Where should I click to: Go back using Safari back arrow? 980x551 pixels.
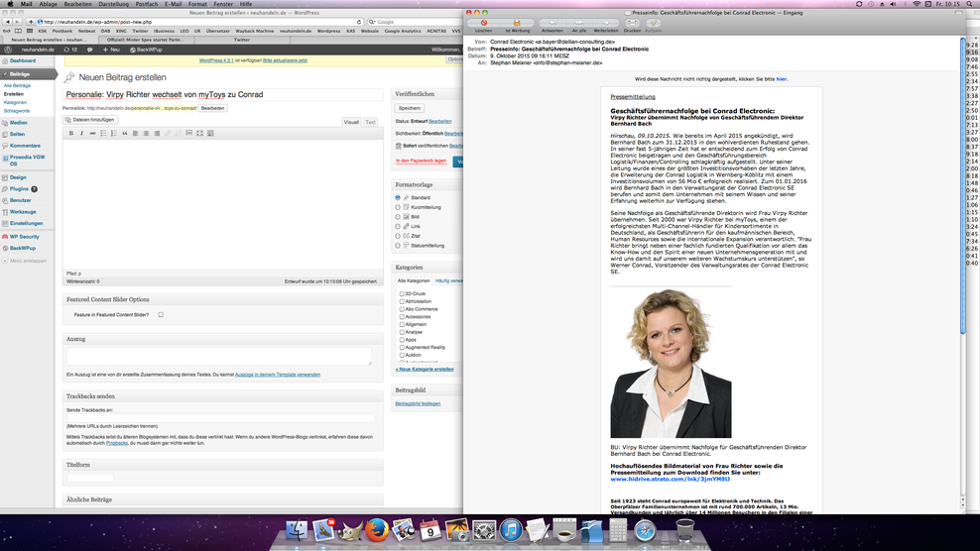tap(8, 22)
